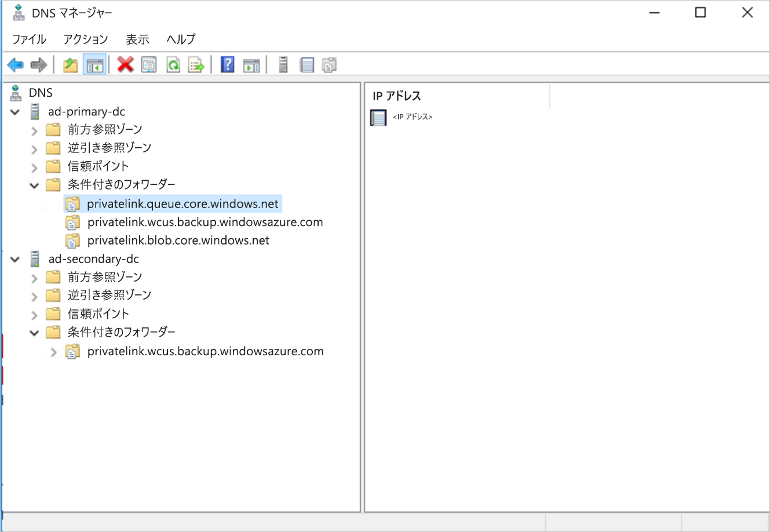Open Help using the blue question mark icon
770x532 pixels.
[227, 64]
